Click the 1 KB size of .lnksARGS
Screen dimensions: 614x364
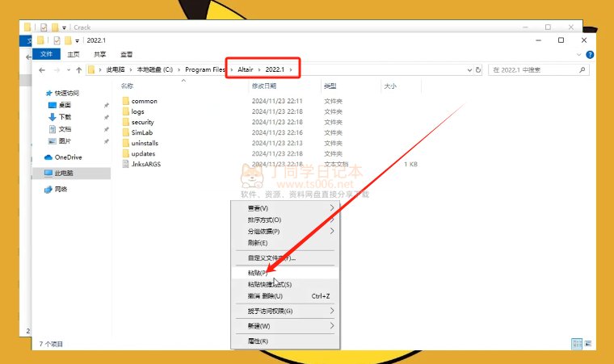tap(410, 165)
